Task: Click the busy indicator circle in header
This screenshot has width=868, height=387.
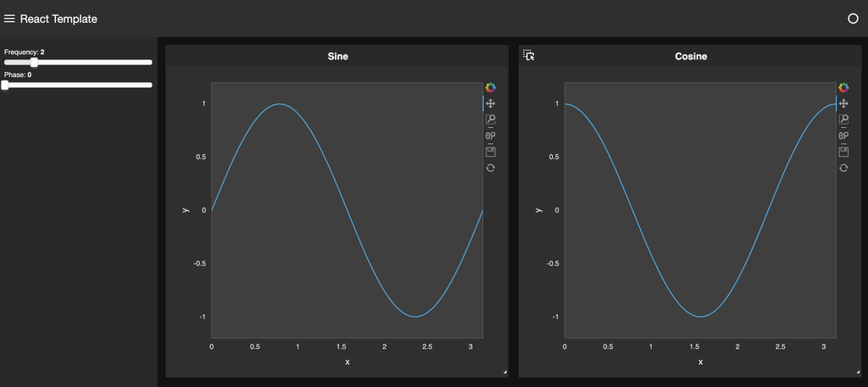Action: coord(853,19)
